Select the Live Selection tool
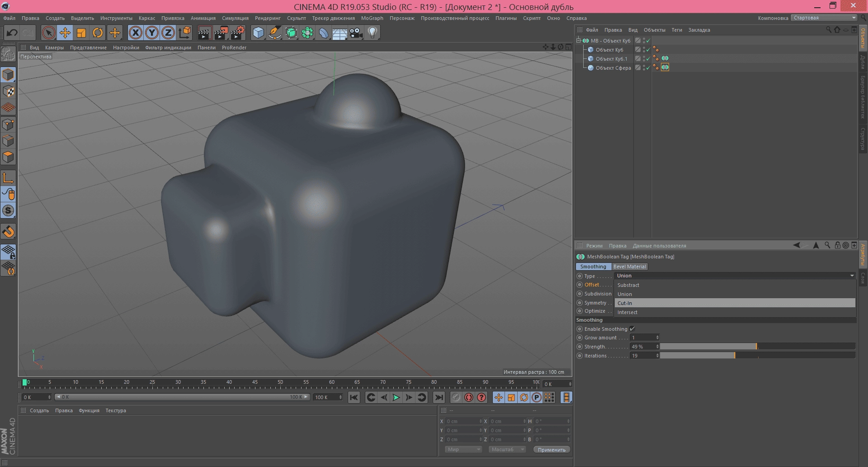 48,33
